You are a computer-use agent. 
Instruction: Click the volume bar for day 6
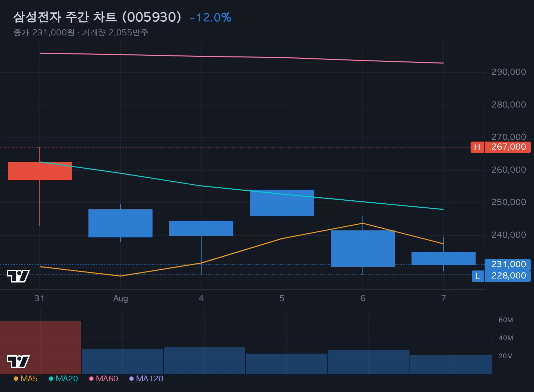(369, 362)
